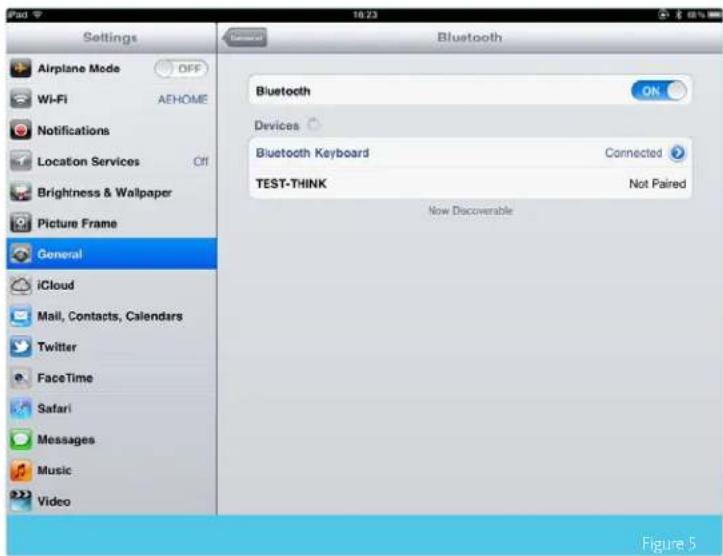Tap the Video clapper icon

(x=21, y=501)
